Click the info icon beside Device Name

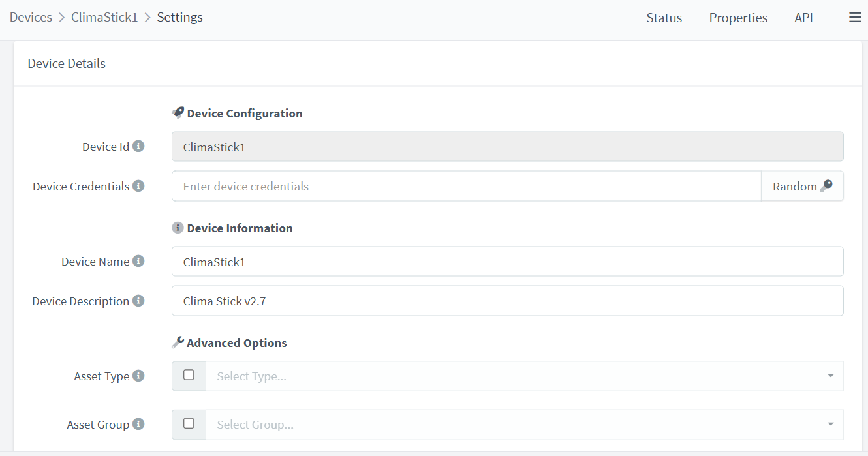tap(138, 261)
